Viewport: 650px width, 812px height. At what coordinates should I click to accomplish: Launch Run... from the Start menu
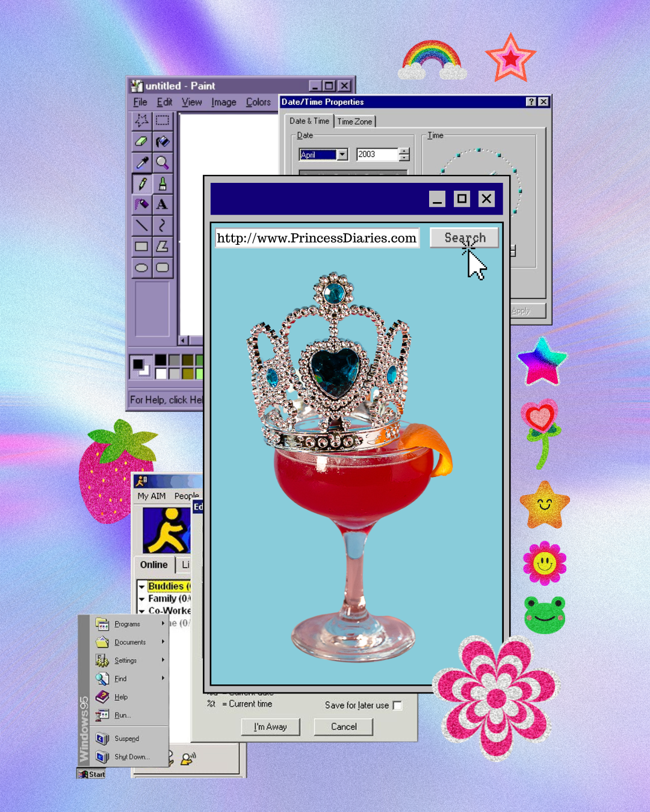click(x=129, y=715)
